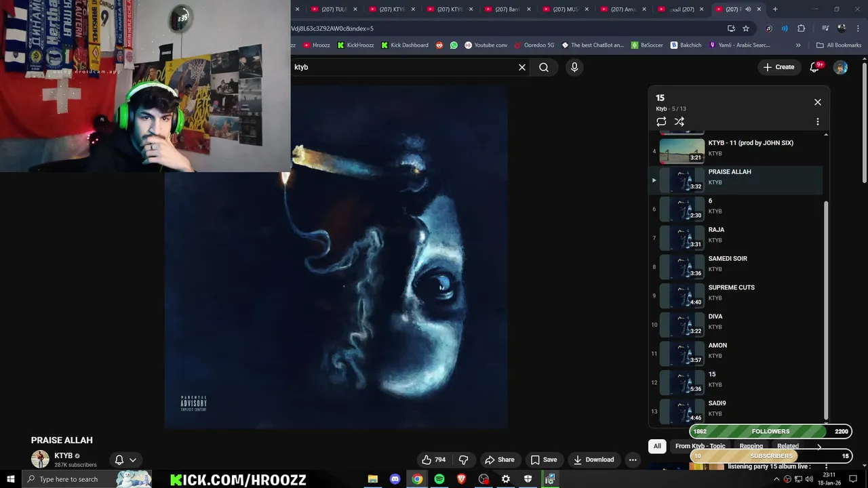Play track 6 in playlist
This screenshot has height=488, width=868.
(736, 209)
